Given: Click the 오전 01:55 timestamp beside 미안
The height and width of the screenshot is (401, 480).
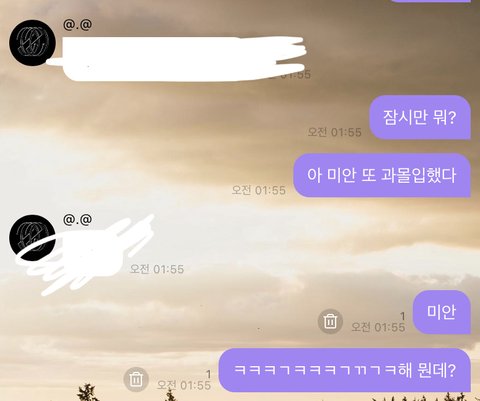Looking at the screenshot, I should tap(378, 327).
